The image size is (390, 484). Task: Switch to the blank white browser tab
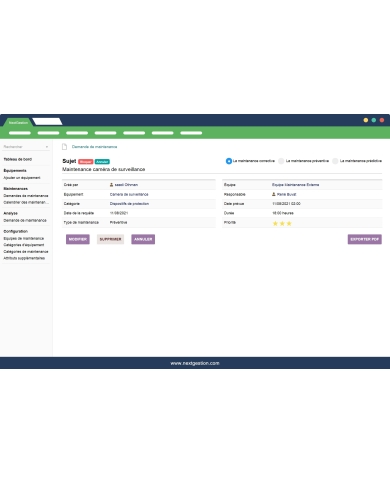click(47, 121)
